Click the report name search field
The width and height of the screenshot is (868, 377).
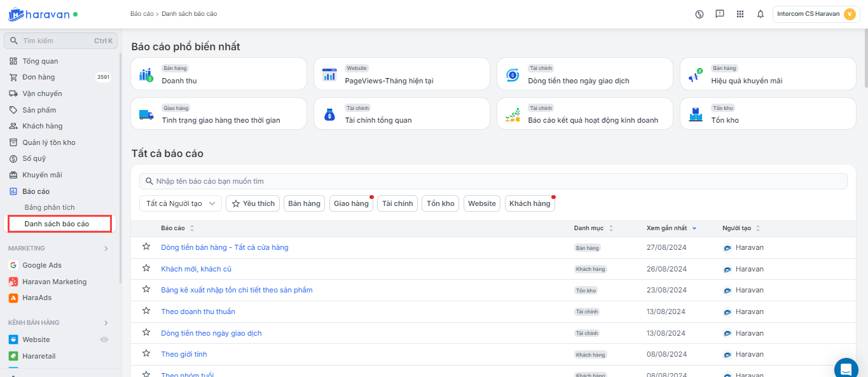(493, 181)
